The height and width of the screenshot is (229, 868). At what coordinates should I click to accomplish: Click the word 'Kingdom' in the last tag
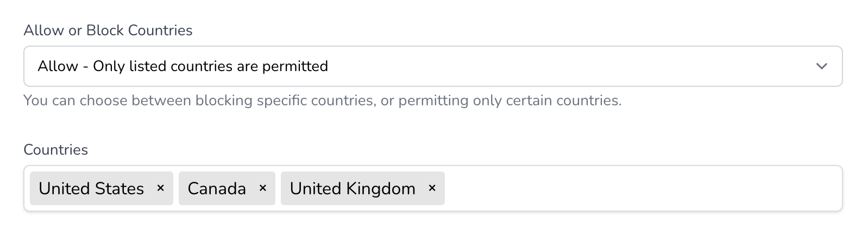coord(381,188)
